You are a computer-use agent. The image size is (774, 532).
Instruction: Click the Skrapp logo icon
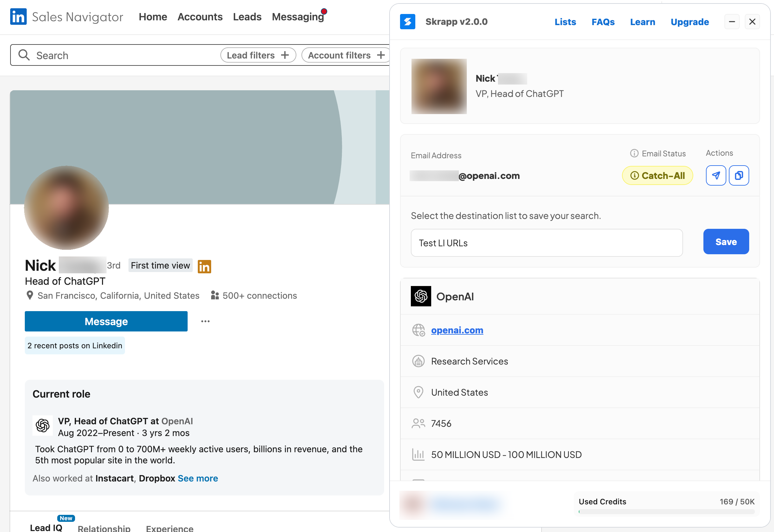(407, 22)
